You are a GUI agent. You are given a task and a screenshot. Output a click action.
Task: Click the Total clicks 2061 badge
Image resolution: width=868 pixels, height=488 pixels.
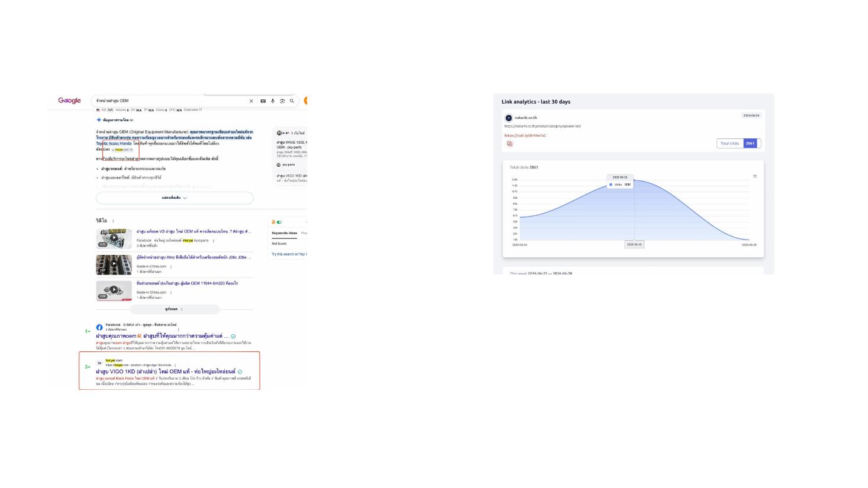[x=738, y=143]
